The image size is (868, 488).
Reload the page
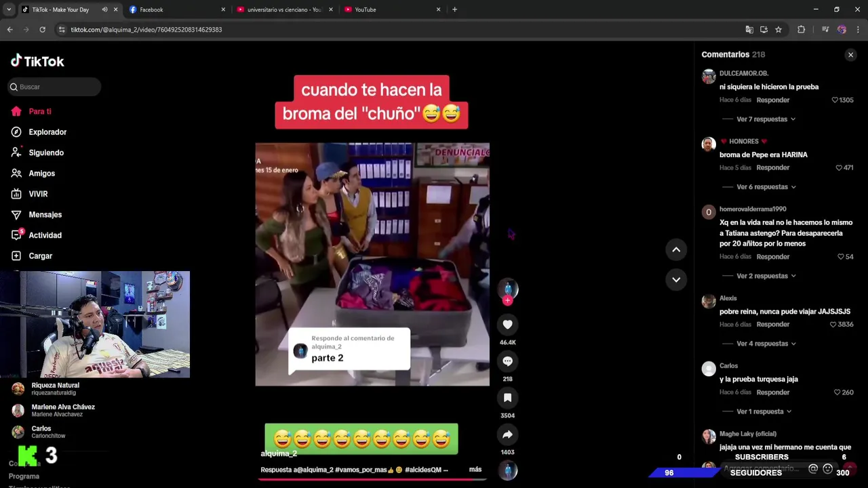pyautogui.click(x=42, y=30)
